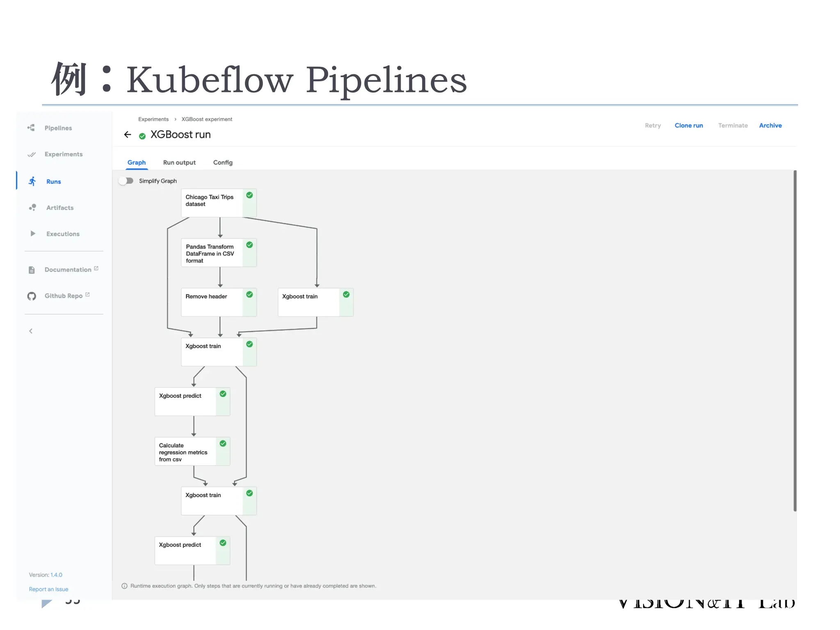
Task: Click the Calculate regression metrics node
Action: (186, 452)
